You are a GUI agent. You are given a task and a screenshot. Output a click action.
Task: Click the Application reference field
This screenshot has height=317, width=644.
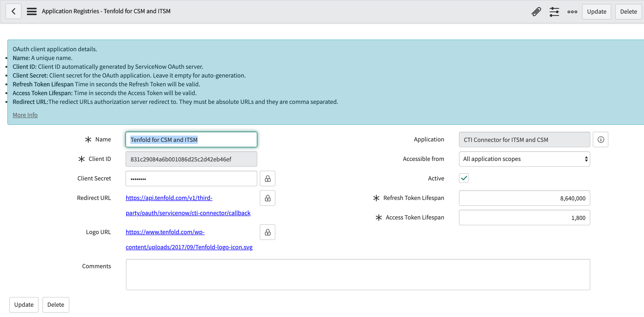(524, 139)
